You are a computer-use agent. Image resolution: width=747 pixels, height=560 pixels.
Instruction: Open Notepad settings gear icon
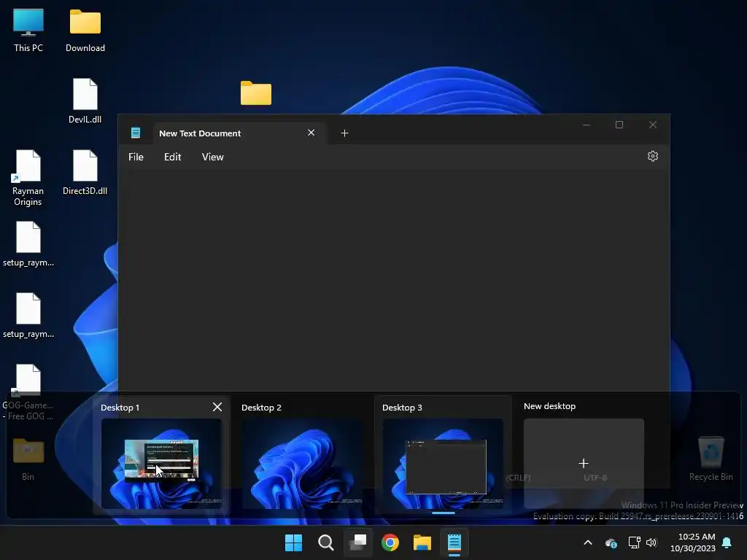tap(653, 156)
